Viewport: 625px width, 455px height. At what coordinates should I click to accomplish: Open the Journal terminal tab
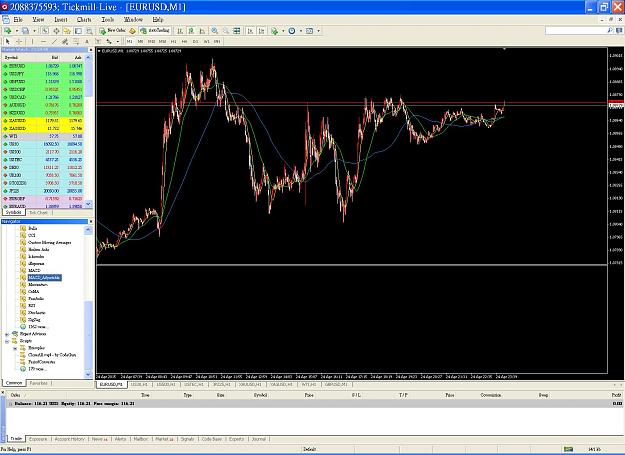pyautogui.click(x=259, y=439)
